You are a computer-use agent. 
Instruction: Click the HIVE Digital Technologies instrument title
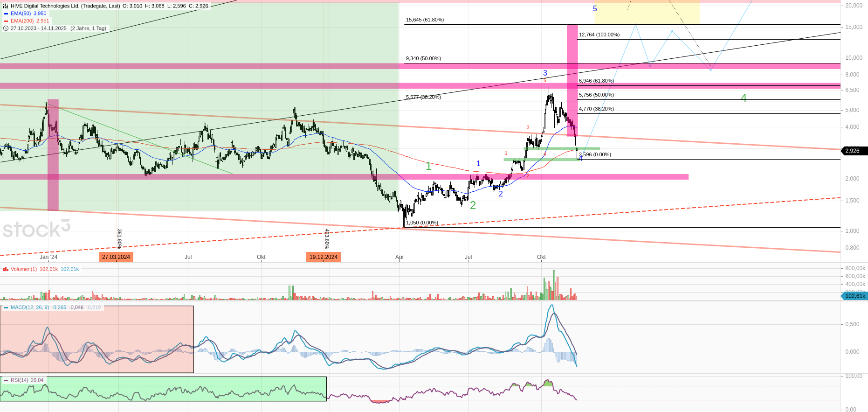tap(65, 6)
